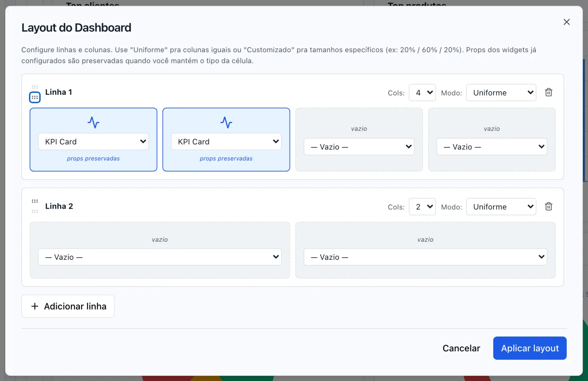The width and height of the screenshot is (588, 381).
Task: Open the second Vazio dropdown in Linha 2
Action: point(426,257)
